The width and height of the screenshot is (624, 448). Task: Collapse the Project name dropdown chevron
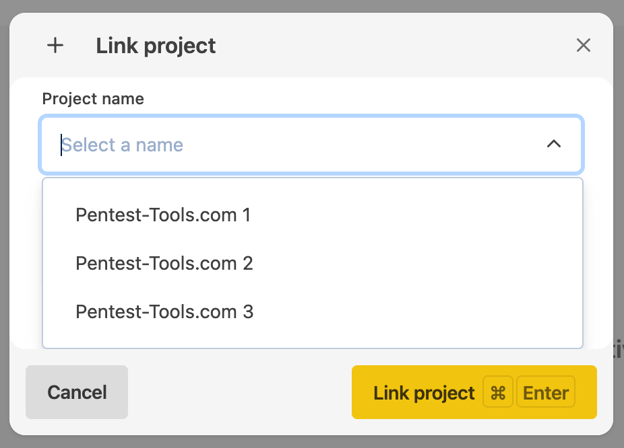pos(554,144)
